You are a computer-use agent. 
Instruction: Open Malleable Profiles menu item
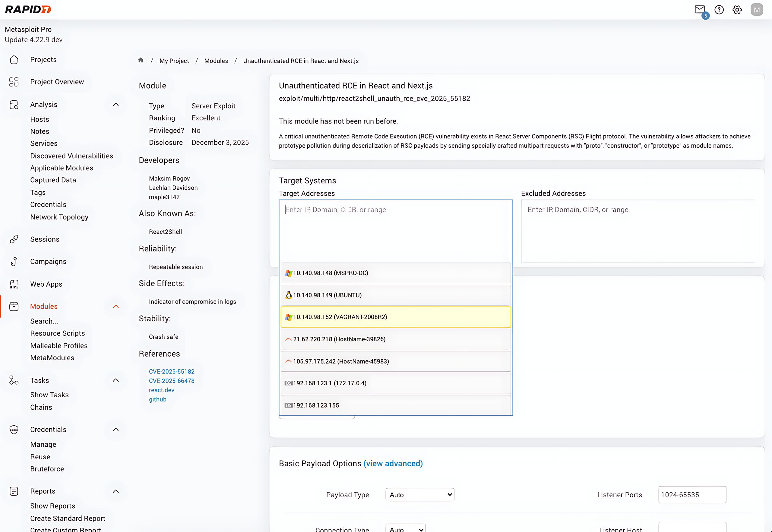(x=59, y=346)
